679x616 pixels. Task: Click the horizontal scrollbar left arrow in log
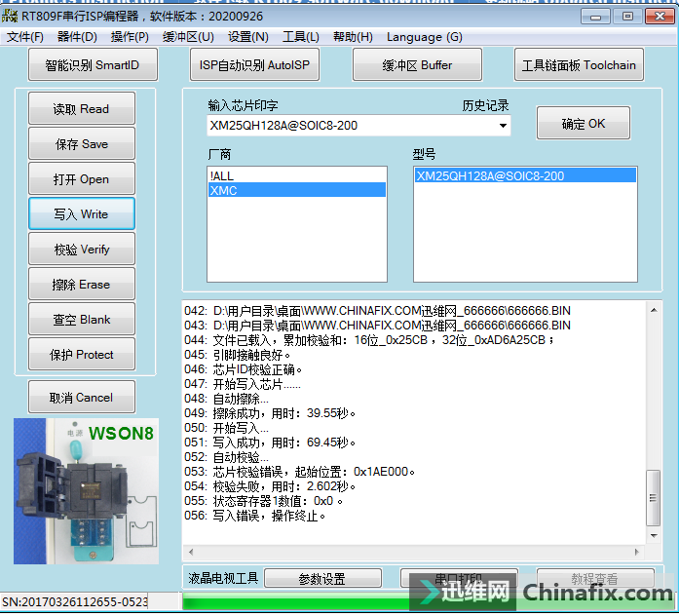(191, 552)
